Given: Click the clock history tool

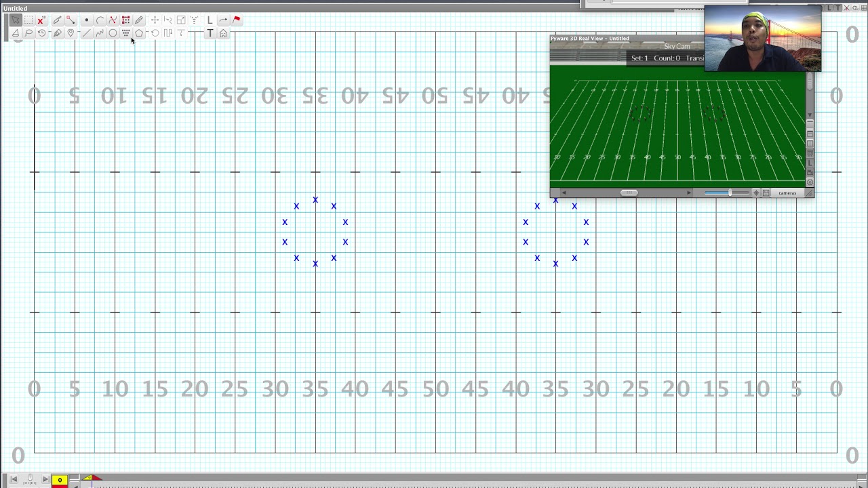Looking at the screenshot, I should pyautogui.click(x=41, y=33).
